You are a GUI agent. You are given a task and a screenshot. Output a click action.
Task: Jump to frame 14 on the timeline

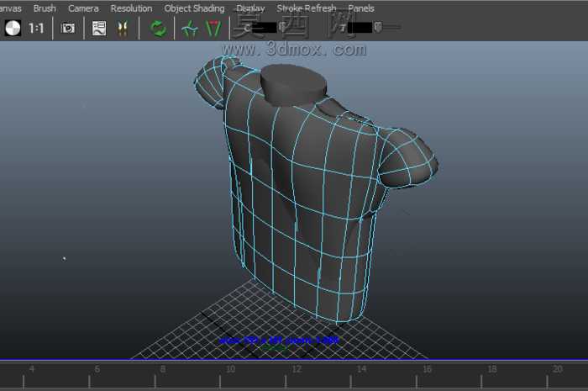coord(361,369)
